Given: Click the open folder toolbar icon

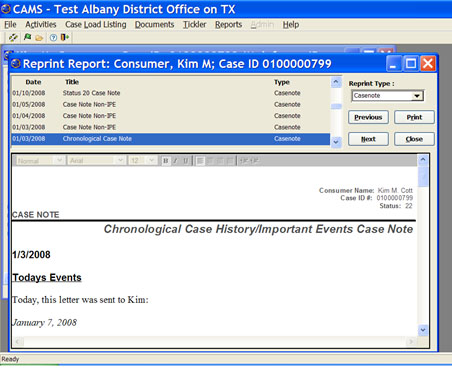Looking at the screenshot, I should [39, 38].
